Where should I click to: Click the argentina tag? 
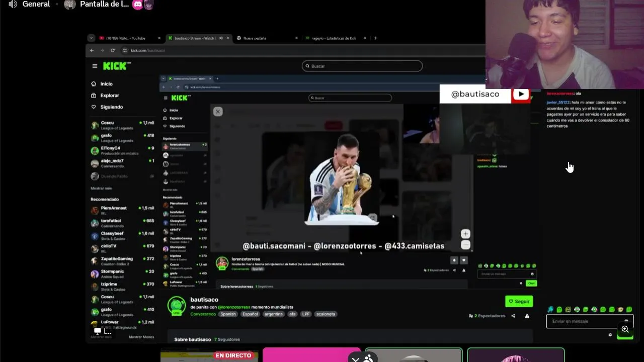[x=274, y=314]
